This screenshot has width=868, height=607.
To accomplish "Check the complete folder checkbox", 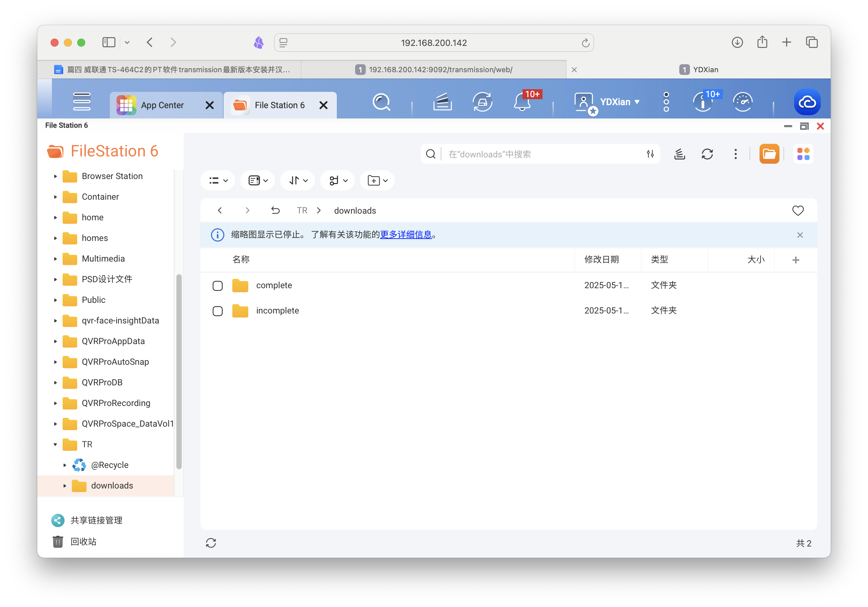I will 218,286.
